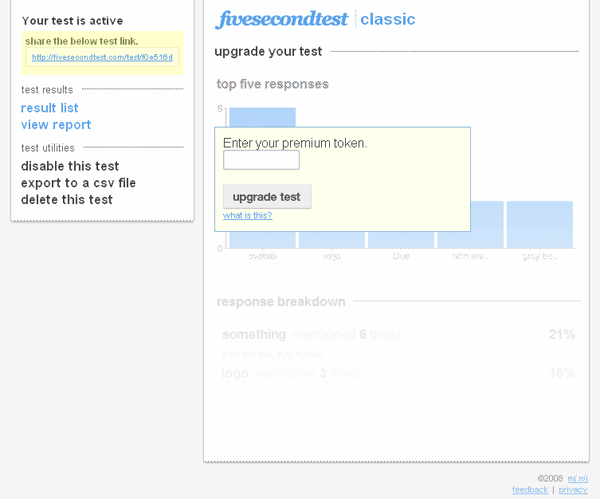Disable this test

[x=70, y=166]
